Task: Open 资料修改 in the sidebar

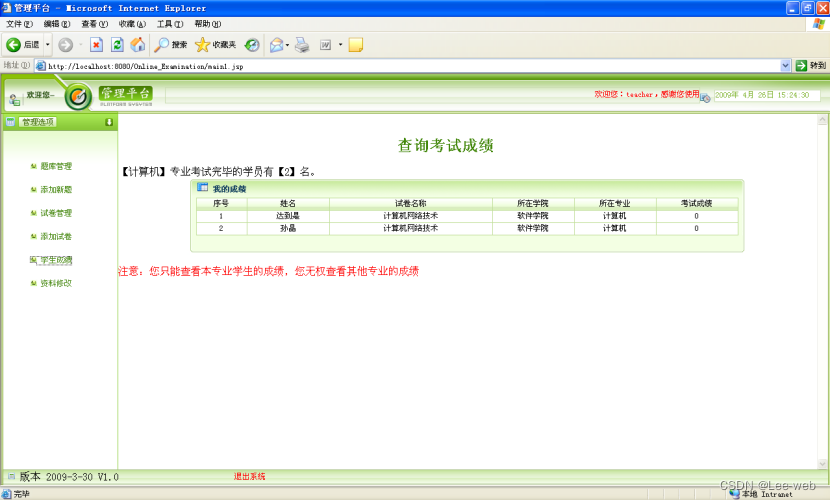Action: [x=56, y=283]
